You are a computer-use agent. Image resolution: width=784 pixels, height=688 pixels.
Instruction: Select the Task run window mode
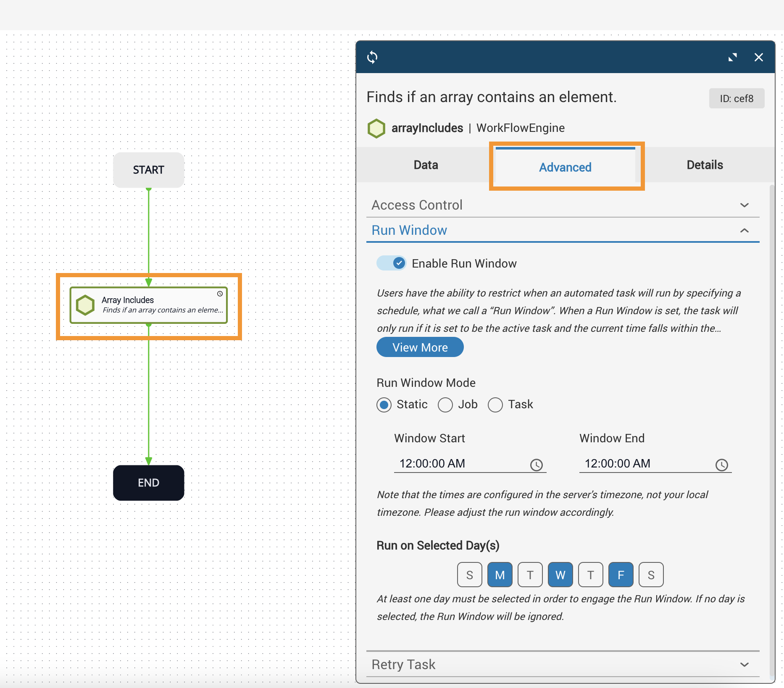point(495,405)
